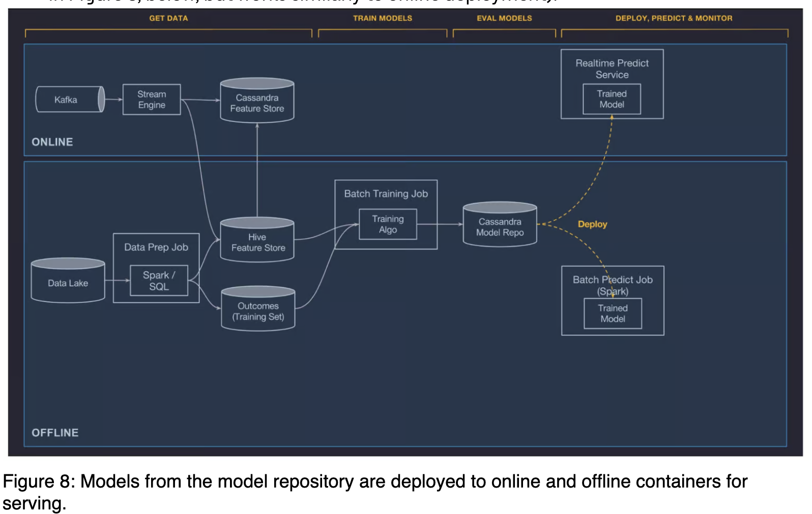
Task: Select the Cassandra Feature Store database icon
Action: click(257, 100)
